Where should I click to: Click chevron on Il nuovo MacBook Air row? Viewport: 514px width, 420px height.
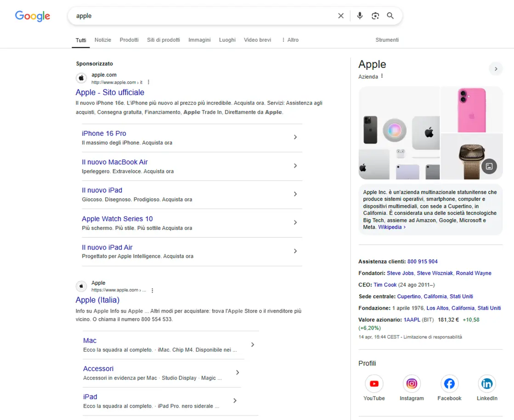(295, 166)
